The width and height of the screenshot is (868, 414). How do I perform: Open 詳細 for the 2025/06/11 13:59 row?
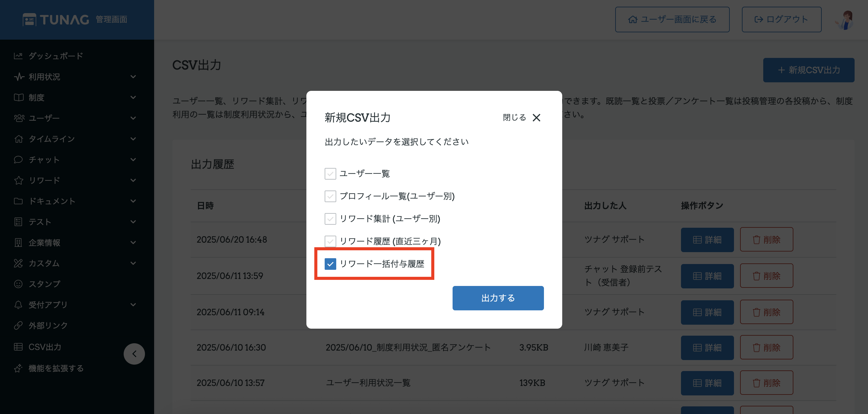707,276
